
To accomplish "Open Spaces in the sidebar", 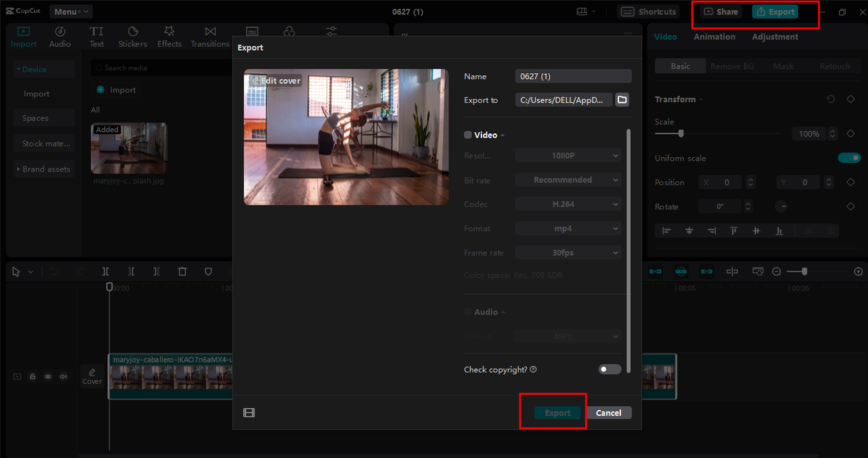I will click(x=44, y=118).
